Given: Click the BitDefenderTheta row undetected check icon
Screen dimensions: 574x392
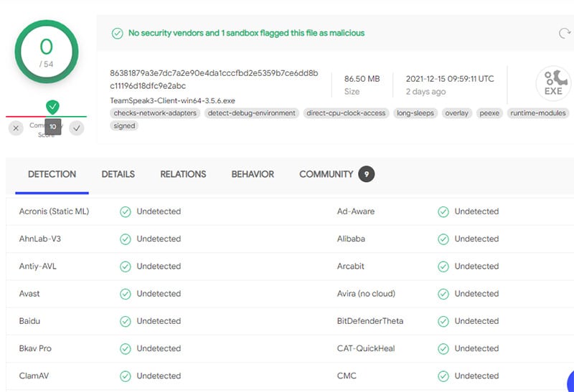Looking at the screenshot, I should (443, 322).
